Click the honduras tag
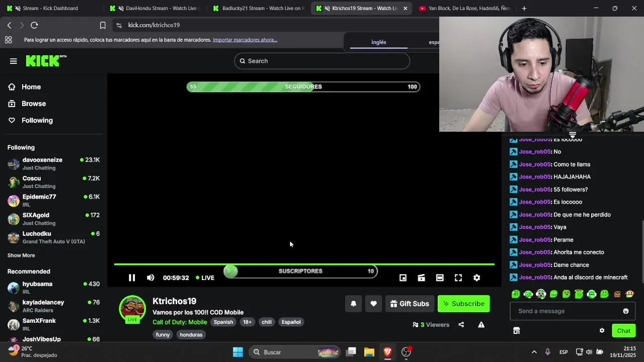 tap(191, 335)
